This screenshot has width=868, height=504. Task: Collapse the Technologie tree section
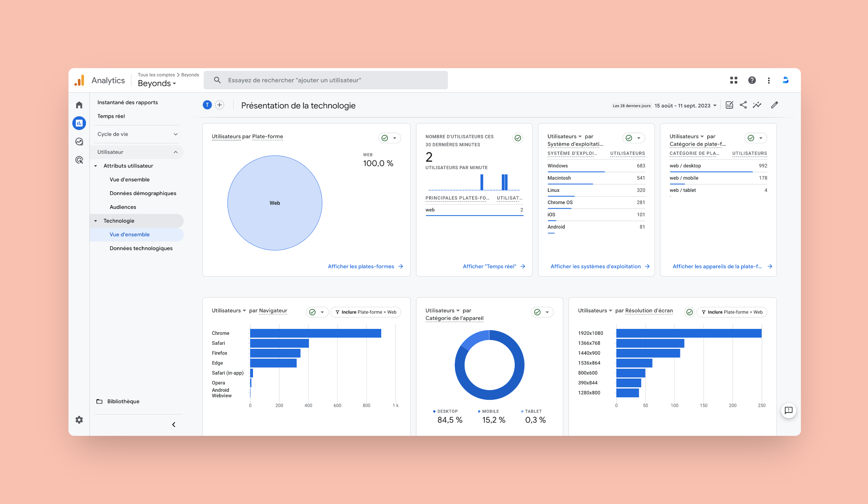[95, 221]
